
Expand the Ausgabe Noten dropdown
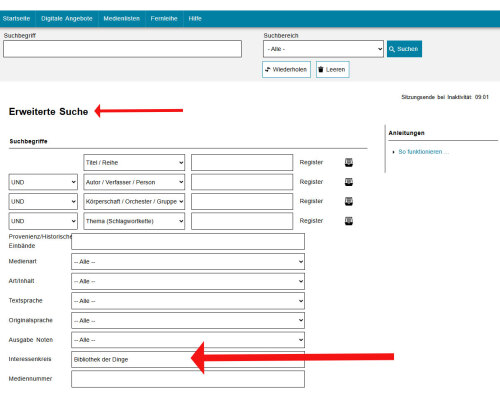(188, 340)
